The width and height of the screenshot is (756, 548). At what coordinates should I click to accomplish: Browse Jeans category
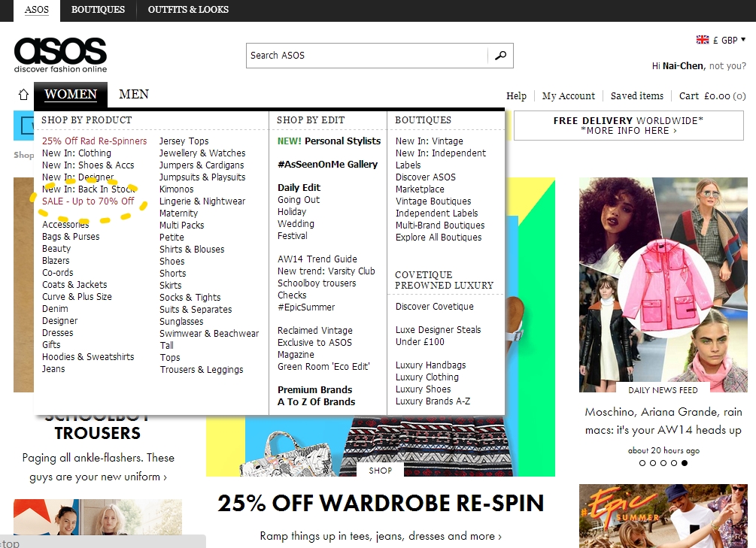[53, 369]
